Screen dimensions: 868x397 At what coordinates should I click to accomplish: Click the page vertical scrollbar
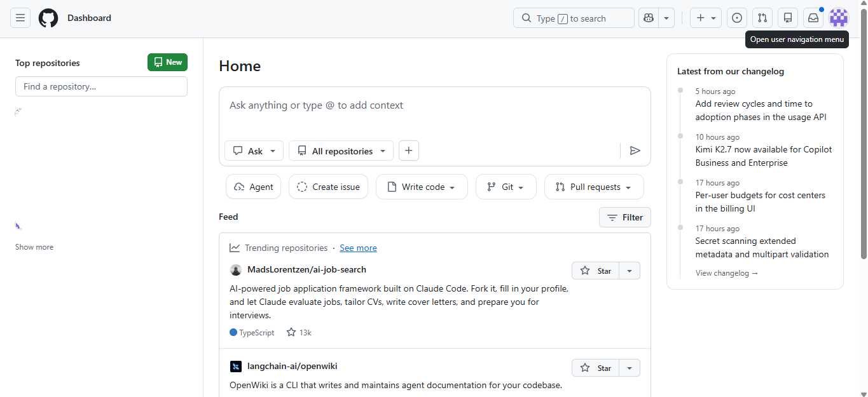tap(864, 133)
